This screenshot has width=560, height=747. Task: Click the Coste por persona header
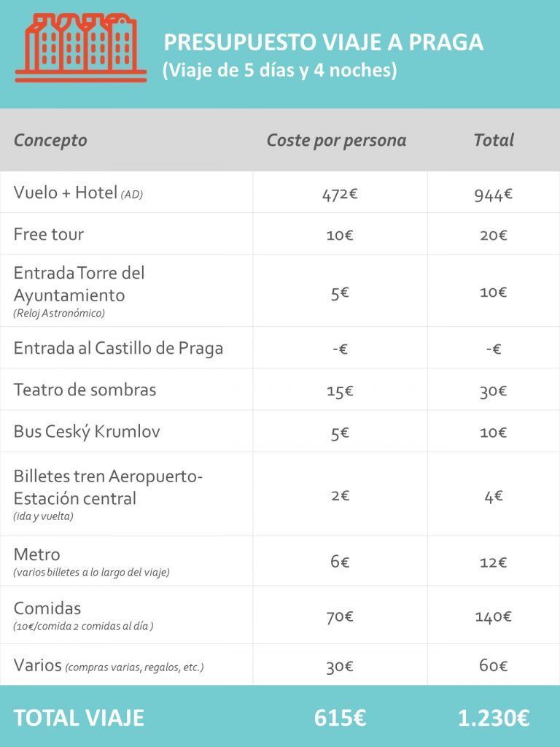(x=336, y=140)
